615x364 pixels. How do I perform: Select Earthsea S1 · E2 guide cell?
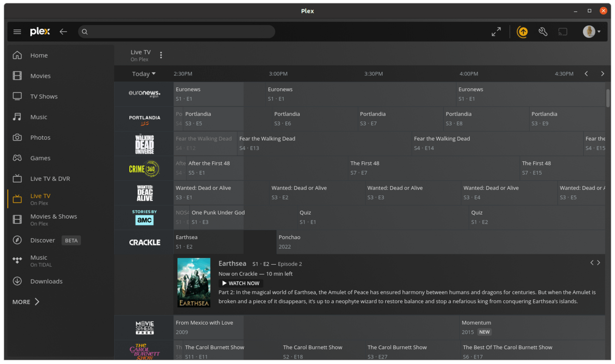pos(224,243)
